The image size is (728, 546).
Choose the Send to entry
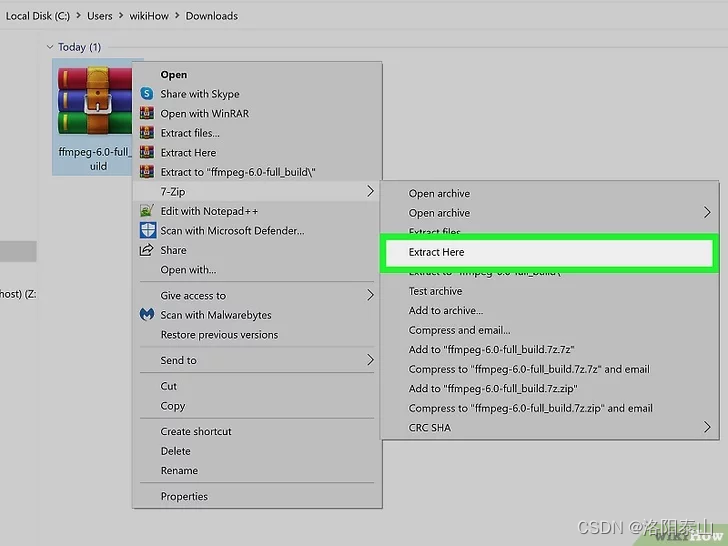(x=257, y=360)
